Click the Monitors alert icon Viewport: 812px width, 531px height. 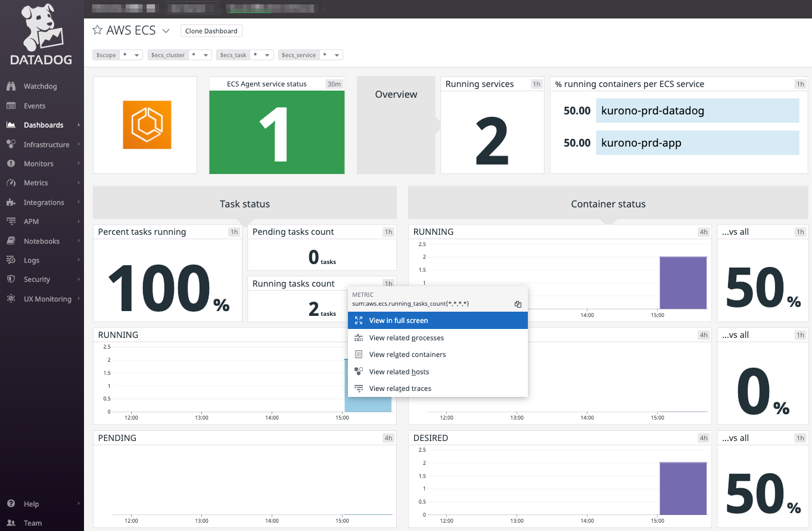(x=11, y=163)
